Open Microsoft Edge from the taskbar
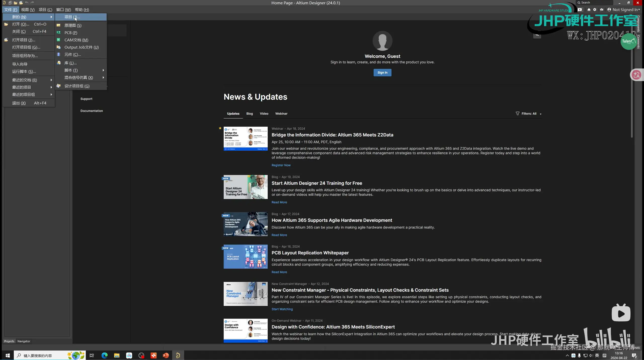Image resolution: width=644 pixels, height=360 pixels. click(104, 355)
